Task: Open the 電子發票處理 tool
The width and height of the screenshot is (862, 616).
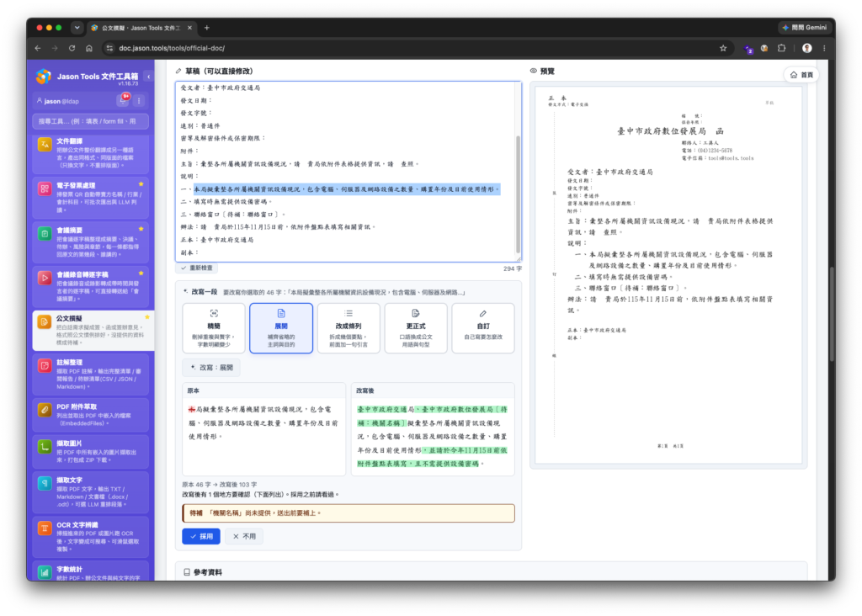Action: [91, 197]
